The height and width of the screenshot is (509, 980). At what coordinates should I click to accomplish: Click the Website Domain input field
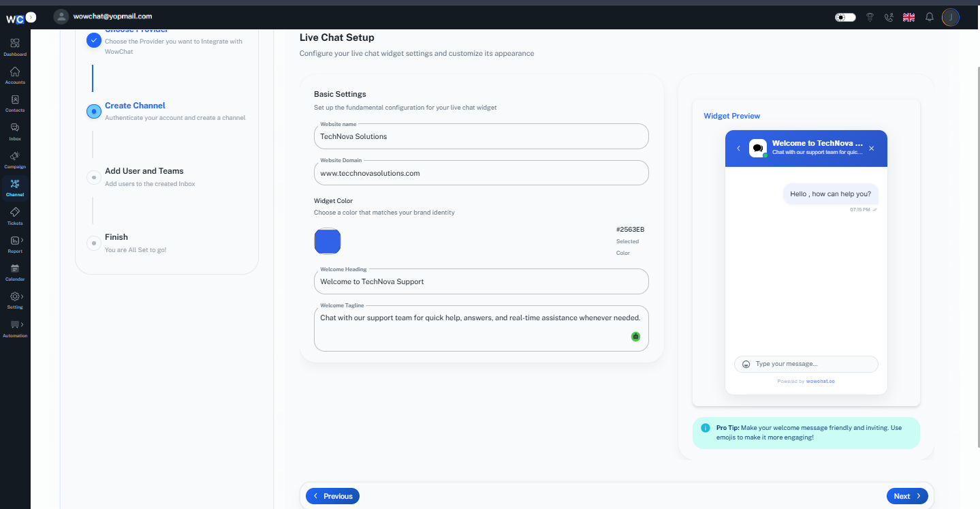(481, 173)
